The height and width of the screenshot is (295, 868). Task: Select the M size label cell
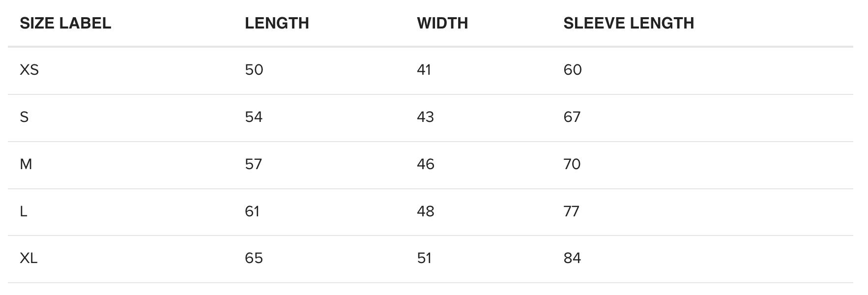click(x=26, y=164)
